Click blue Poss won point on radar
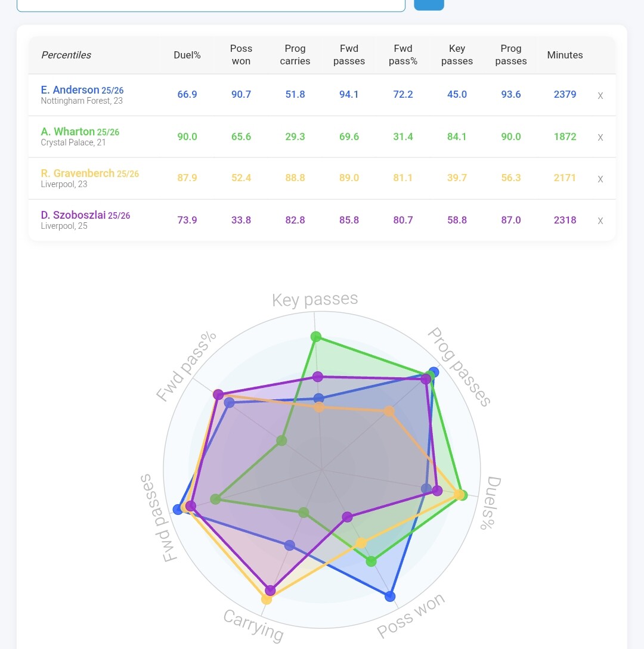The width and height of the screenshot is (644, 649). tap(391, 596)
